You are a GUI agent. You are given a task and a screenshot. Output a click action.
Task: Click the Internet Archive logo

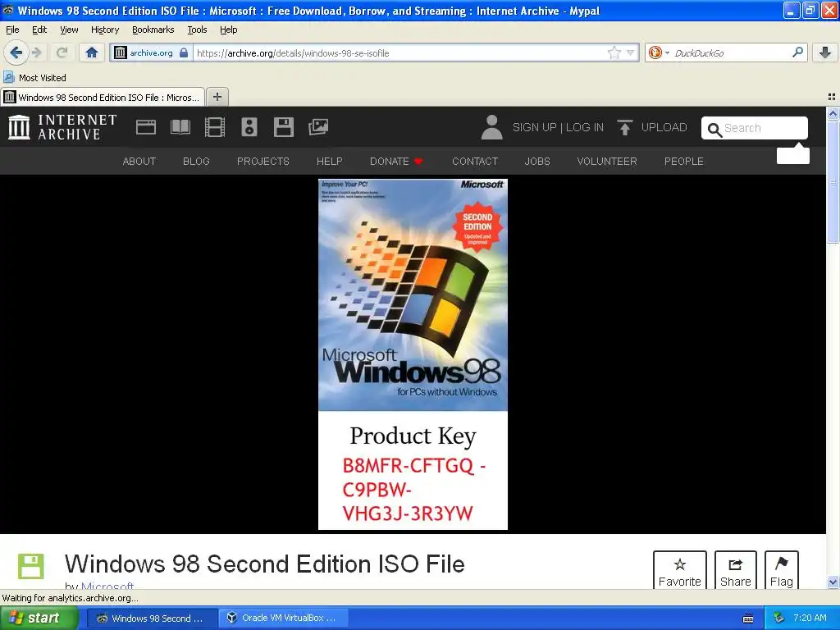coord(62,127)
